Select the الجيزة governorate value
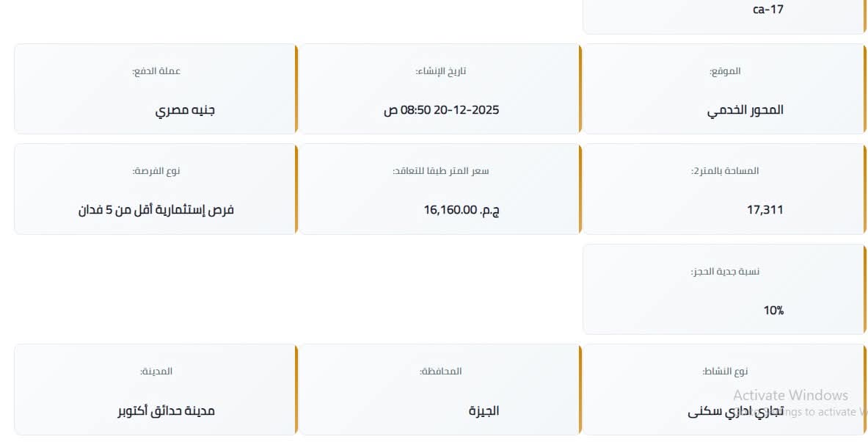The image size is (868, 442). 484,411
